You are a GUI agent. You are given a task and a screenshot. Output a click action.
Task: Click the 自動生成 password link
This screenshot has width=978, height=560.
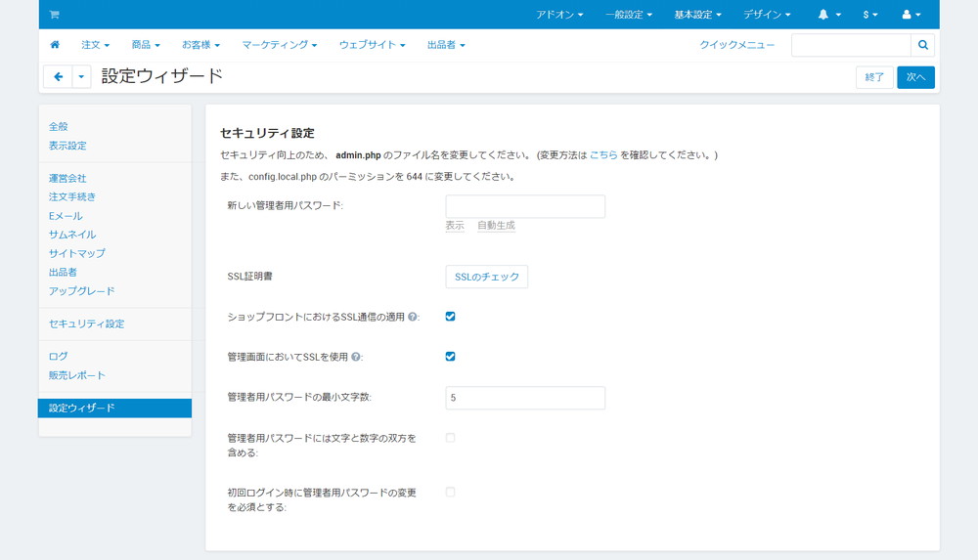pyautogui.click(x=496, y=225)
